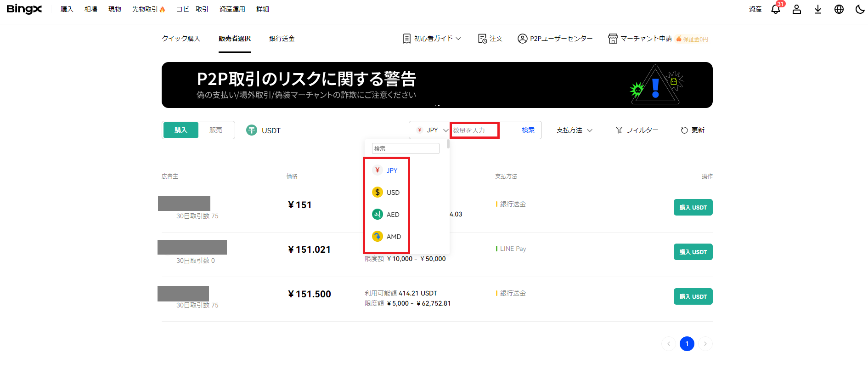
Task: Open the 資産運用 menu
Action: click(232, 9)
